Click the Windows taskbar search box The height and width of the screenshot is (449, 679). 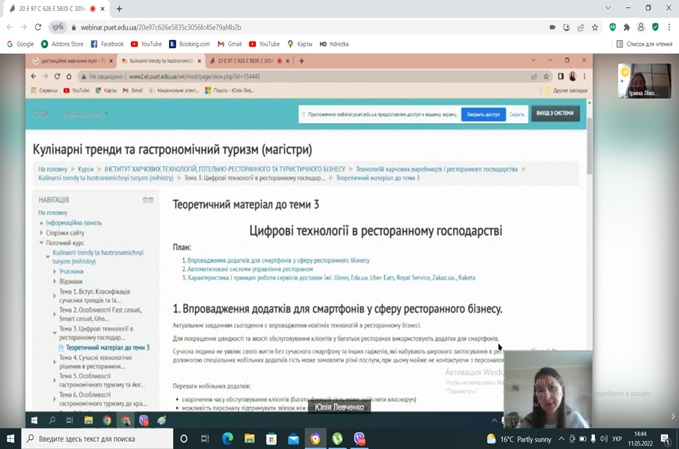[97, 439]
